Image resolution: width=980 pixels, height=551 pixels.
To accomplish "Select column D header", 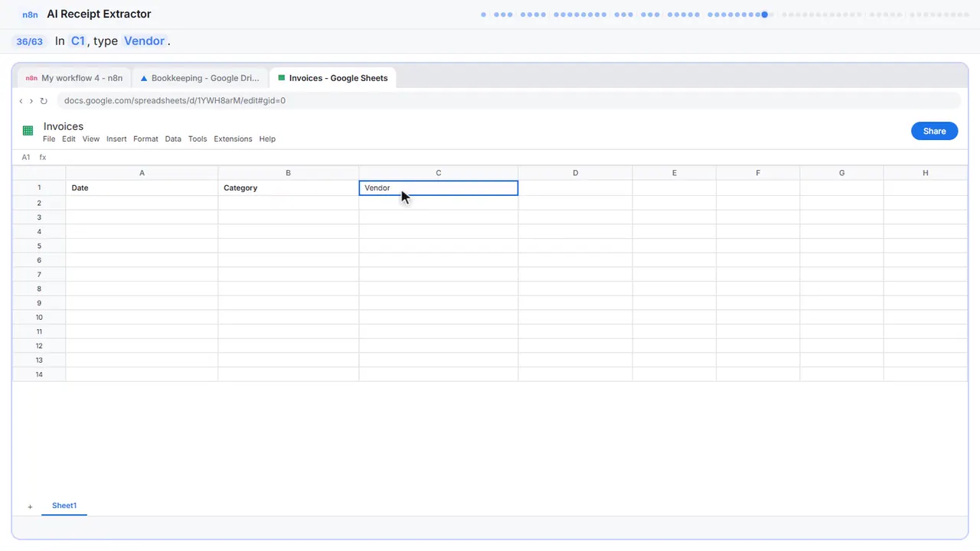I will click(x=575, y=173).
